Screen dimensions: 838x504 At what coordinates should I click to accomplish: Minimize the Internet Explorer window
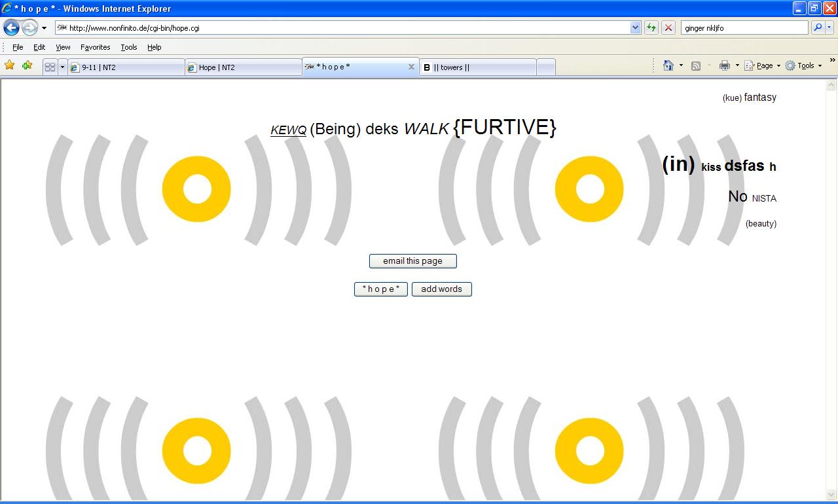(799, 9)
